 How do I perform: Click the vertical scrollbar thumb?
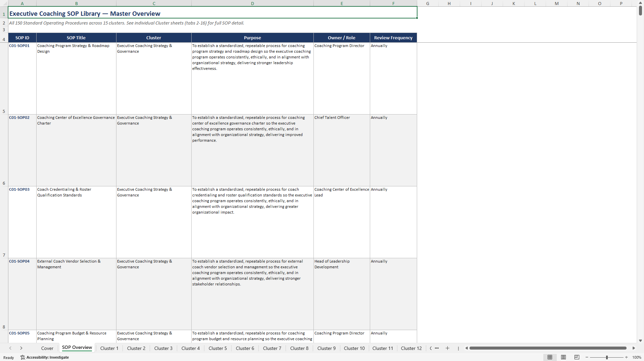pyautogui.click(x=640, y=10)
